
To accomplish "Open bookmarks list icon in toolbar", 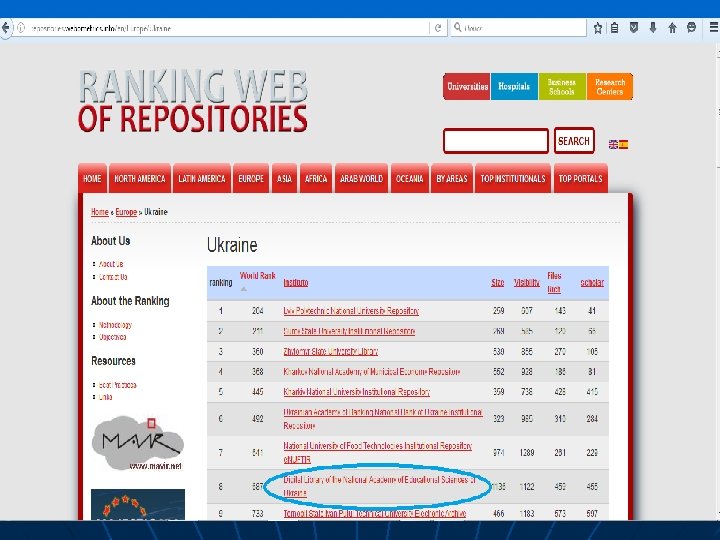I will point(614,28).
